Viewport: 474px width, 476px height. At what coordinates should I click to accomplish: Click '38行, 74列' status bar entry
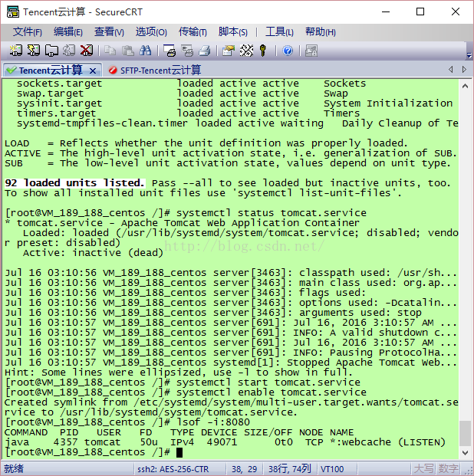(289, 469)
